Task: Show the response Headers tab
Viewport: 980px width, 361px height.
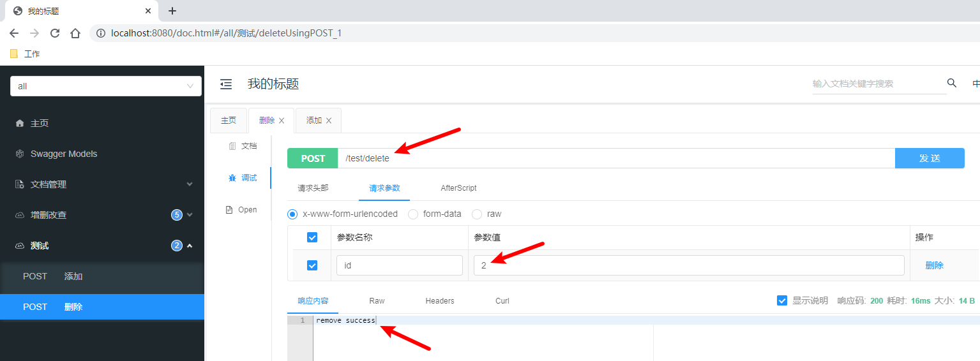Action: click(440, 300)
